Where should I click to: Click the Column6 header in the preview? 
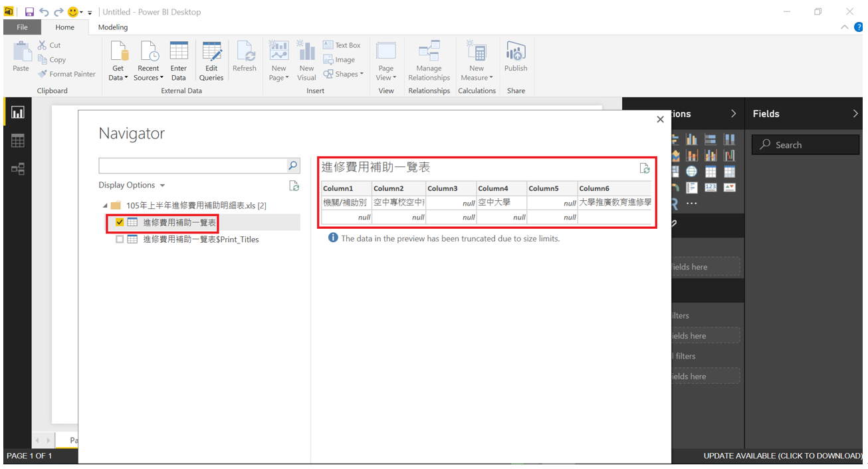(x=615, y=188)
